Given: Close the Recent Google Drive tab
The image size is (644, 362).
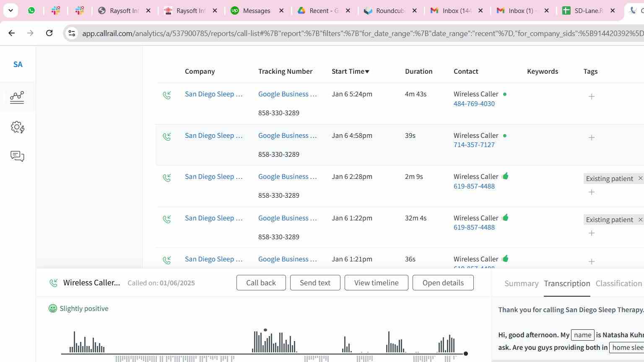Looking at the screenshot, I should pyautogui.click(x=348, y=11).
